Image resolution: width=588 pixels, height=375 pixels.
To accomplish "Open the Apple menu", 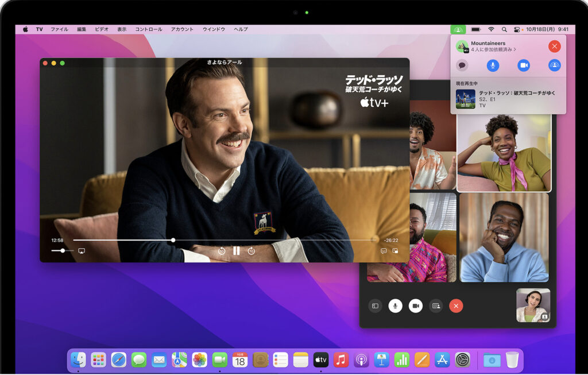I will (x=25, y=29).
